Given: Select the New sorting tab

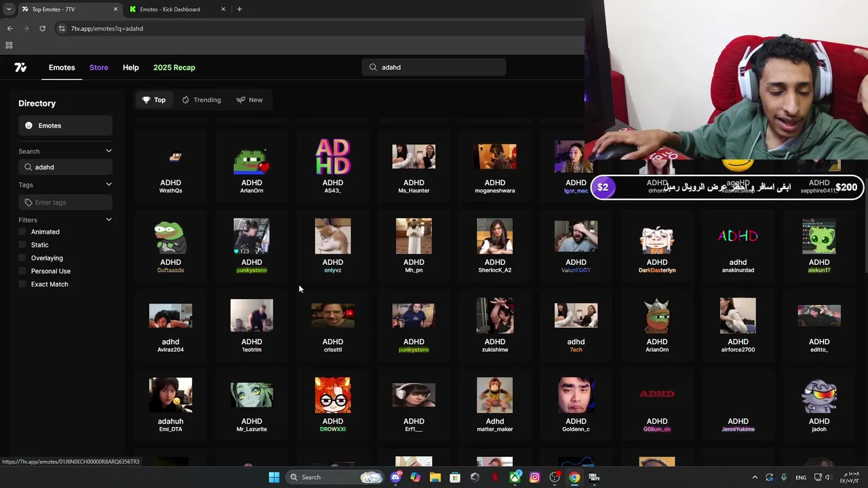Looking at the screenshot, I should point(250,100).
